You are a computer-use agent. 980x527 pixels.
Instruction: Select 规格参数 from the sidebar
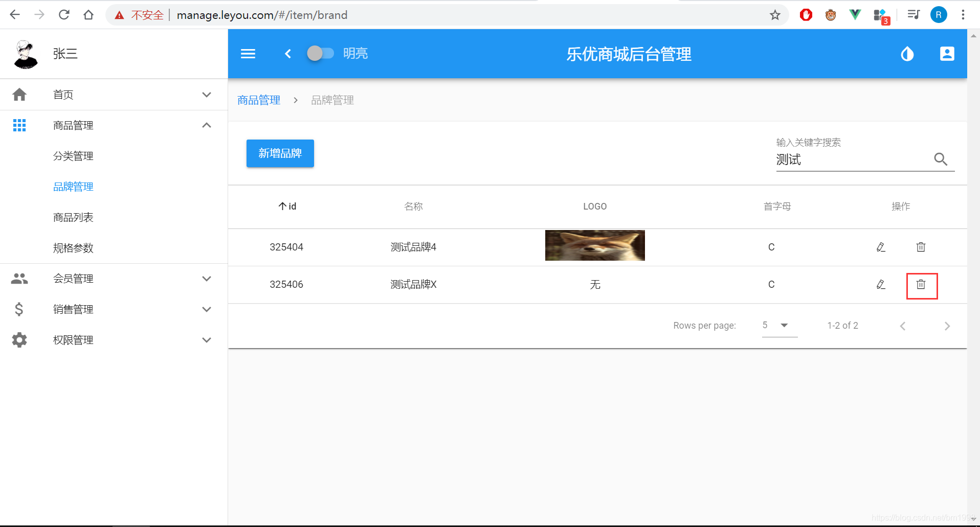[x=73, y=248]
